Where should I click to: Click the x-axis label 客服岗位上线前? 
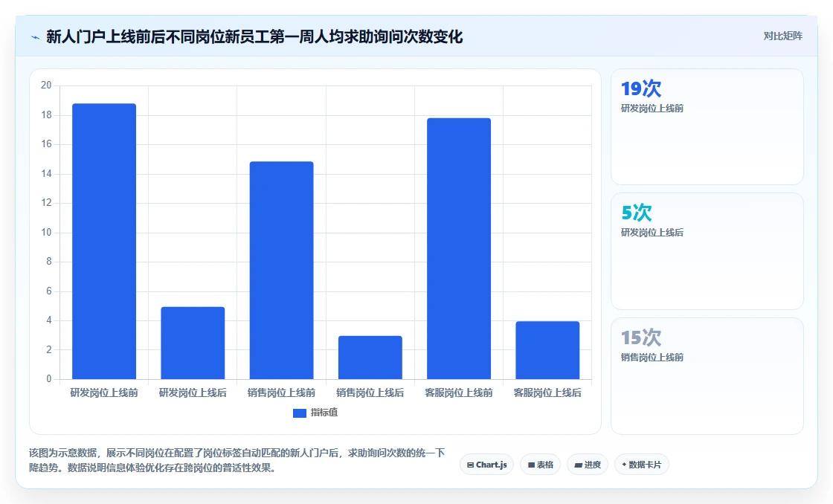(459, 393)
